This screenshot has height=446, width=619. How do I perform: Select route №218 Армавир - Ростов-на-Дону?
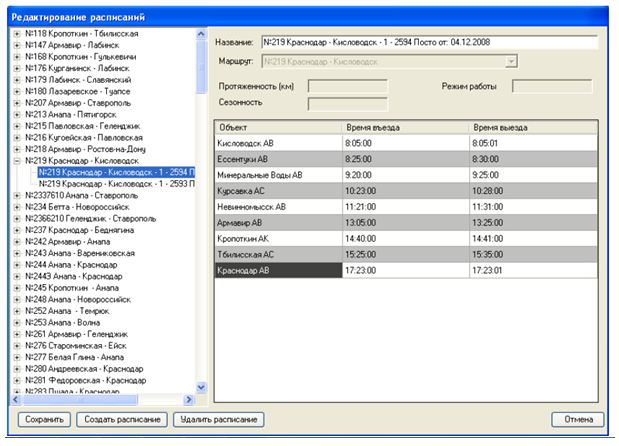coord(85,149)
